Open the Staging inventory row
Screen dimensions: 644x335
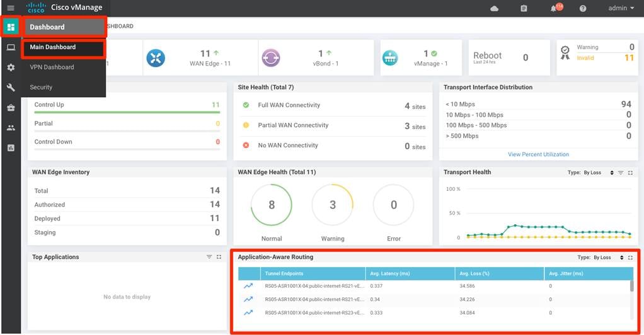(127, 232)
